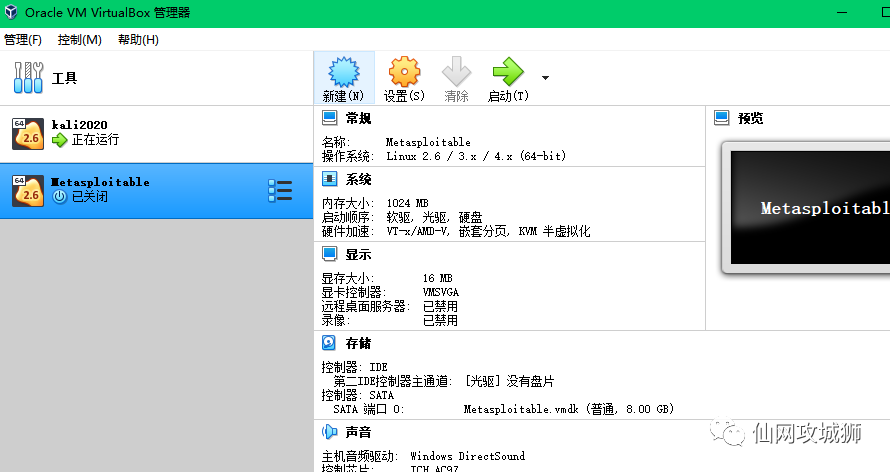890x472 pixels.
Task: Select the kali2020 name in list
Action: 79,125
